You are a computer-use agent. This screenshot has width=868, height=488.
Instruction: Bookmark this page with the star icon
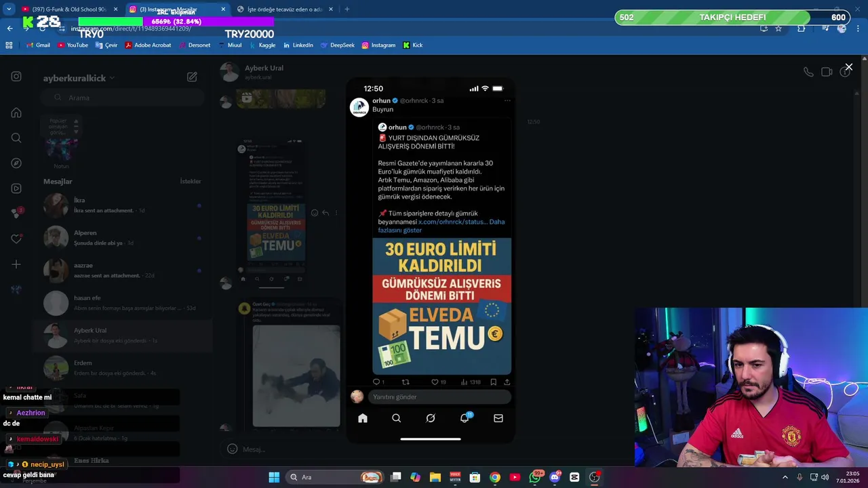pyautogui.click(x=778, y=28)
